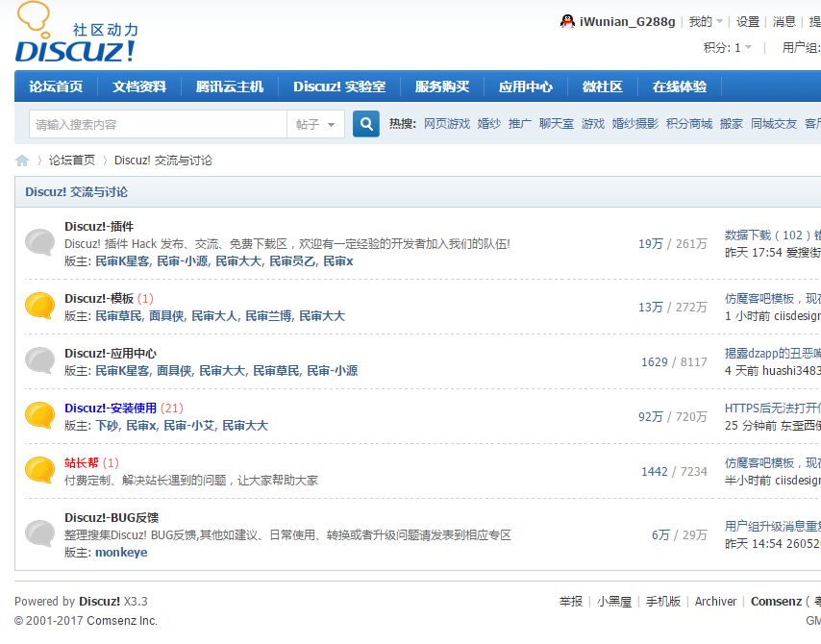
Task: Click gray bubble icon for Discuz!-BUG反馈 forum
Action: point(39,533)
